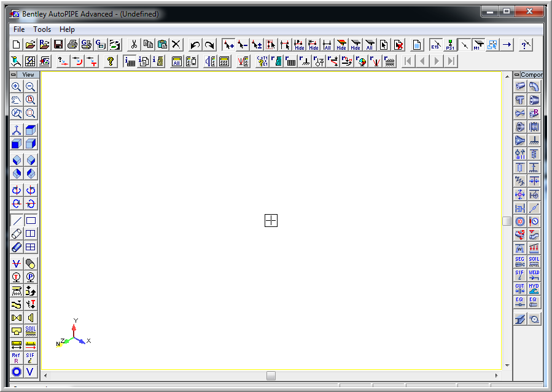Insert a valve component

[520, 113]
